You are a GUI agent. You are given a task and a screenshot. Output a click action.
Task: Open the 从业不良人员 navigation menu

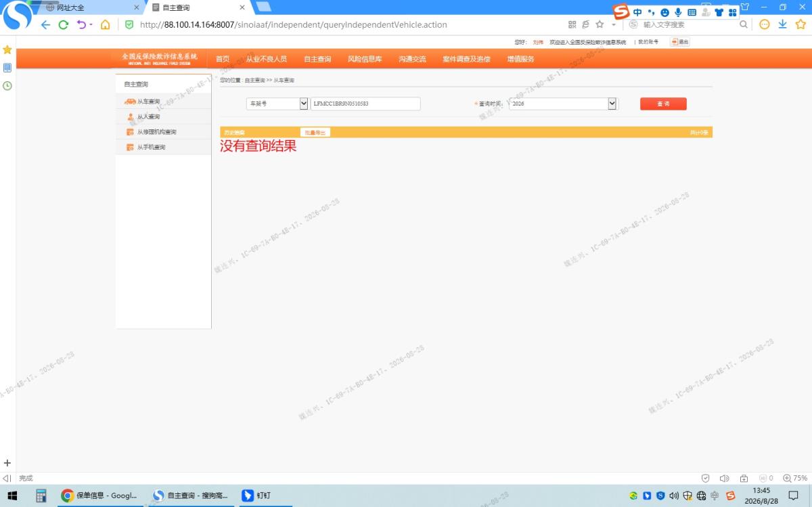coord(267,59)
